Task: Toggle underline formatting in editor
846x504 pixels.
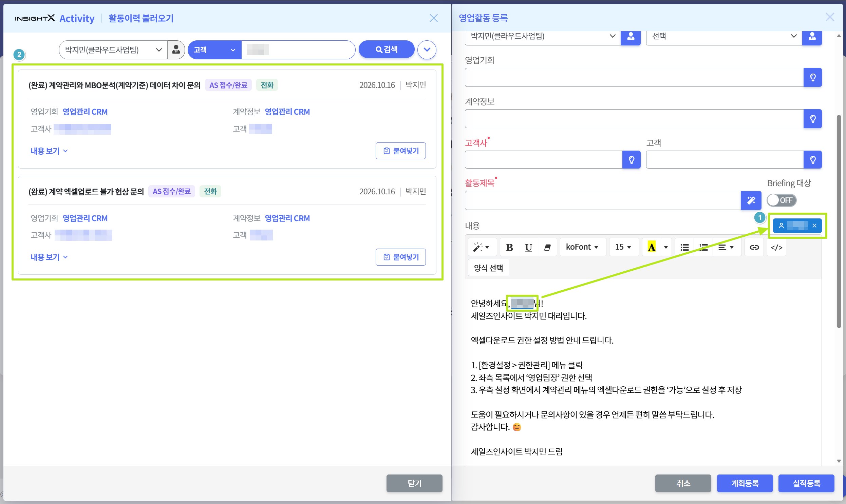Action: tap(528, 247)
